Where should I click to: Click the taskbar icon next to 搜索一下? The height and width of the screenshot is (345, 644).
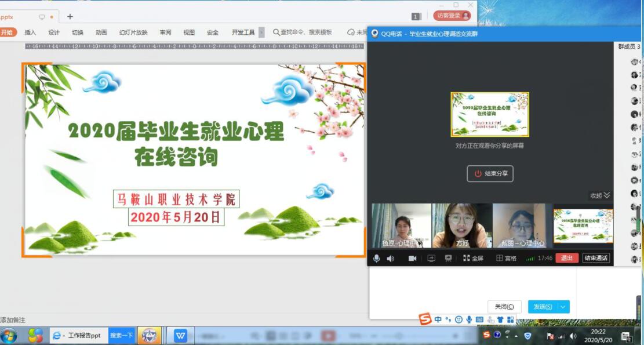[149, 336]
